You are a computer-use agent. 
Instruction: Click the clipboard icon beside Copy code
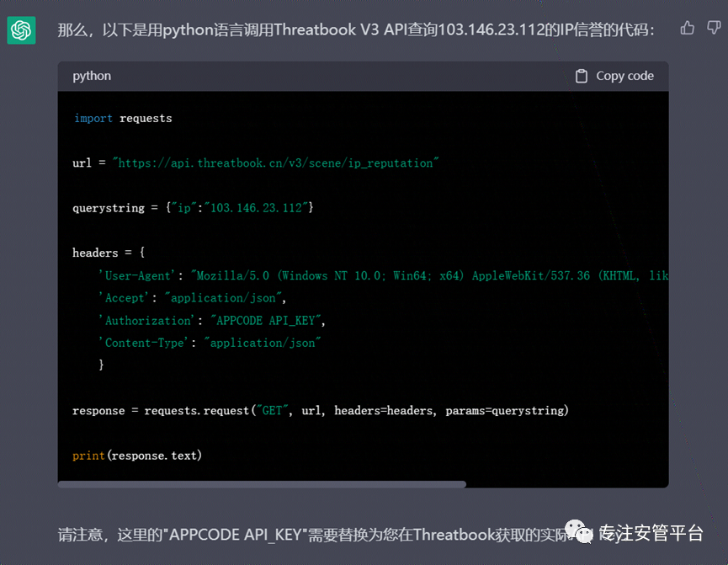pos(582,76)
